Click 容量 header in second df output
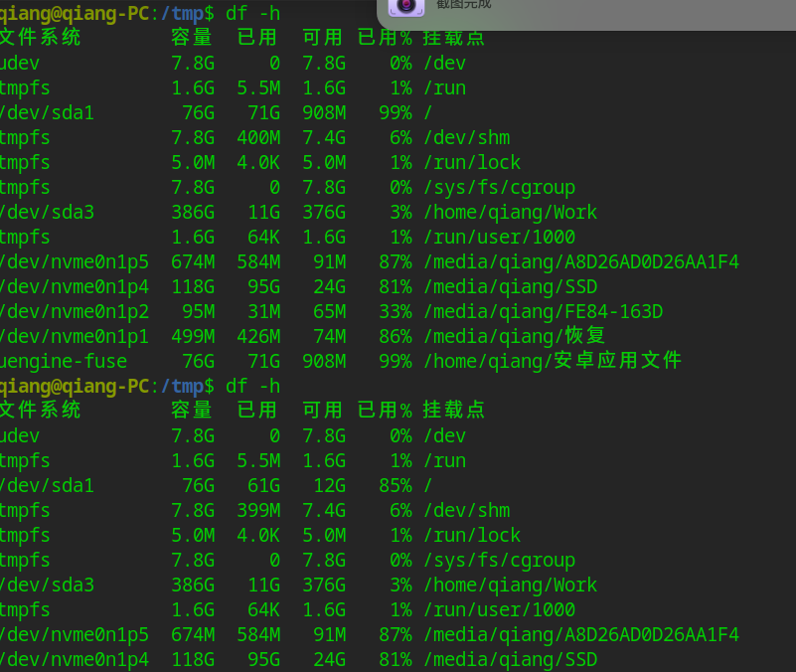796x672 pixels. (192, 410)
